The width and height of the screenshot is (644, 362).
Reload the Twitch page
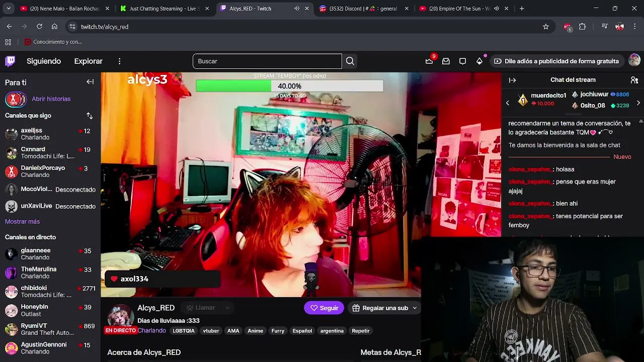(39, 27)
